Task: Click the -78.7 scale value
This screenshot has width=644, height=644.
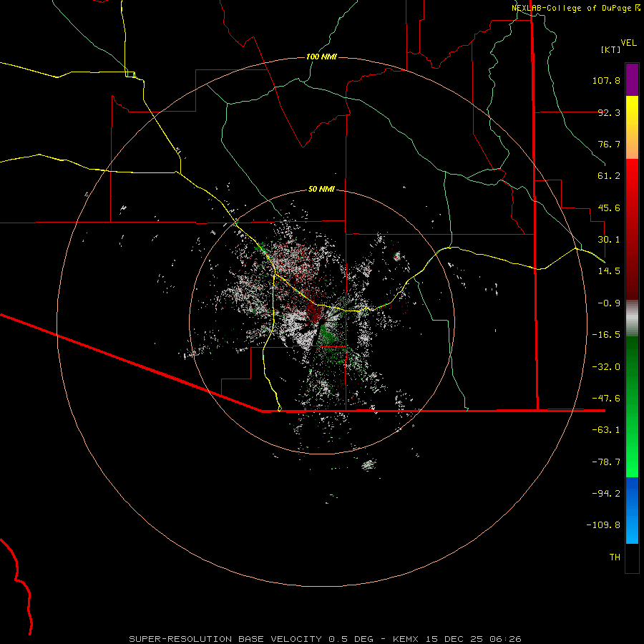Action: 606,462
